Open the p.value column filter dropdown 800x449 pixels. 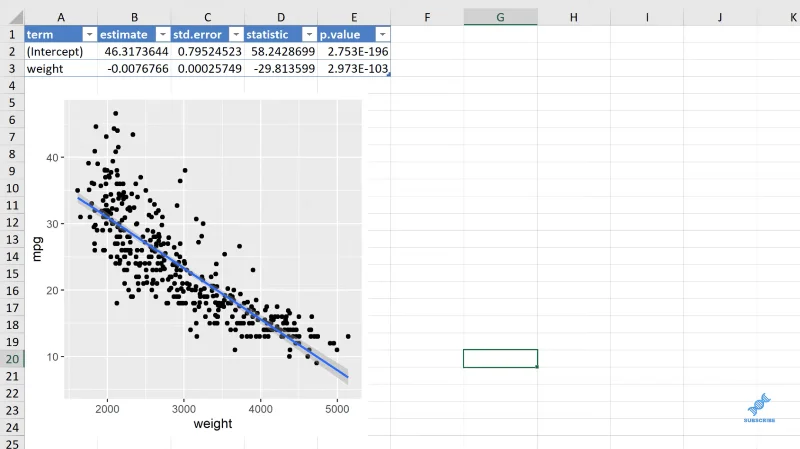383,34
